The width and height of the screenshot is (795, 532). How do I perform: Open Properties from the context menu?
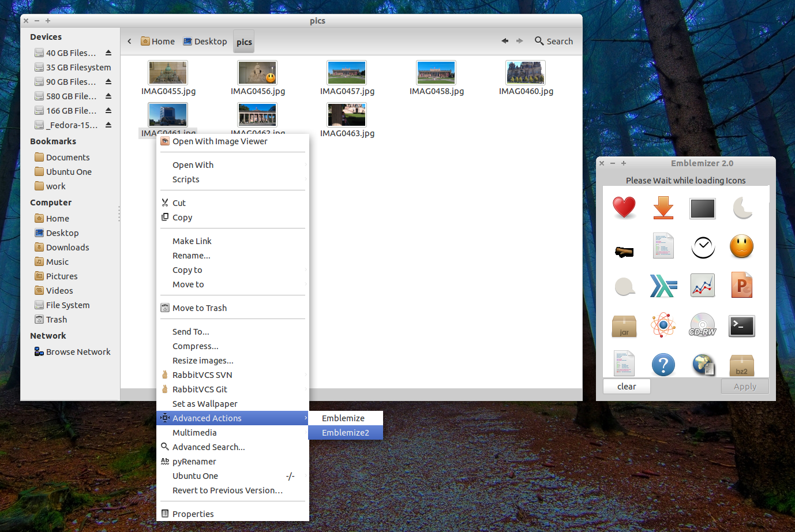point(193,513)
